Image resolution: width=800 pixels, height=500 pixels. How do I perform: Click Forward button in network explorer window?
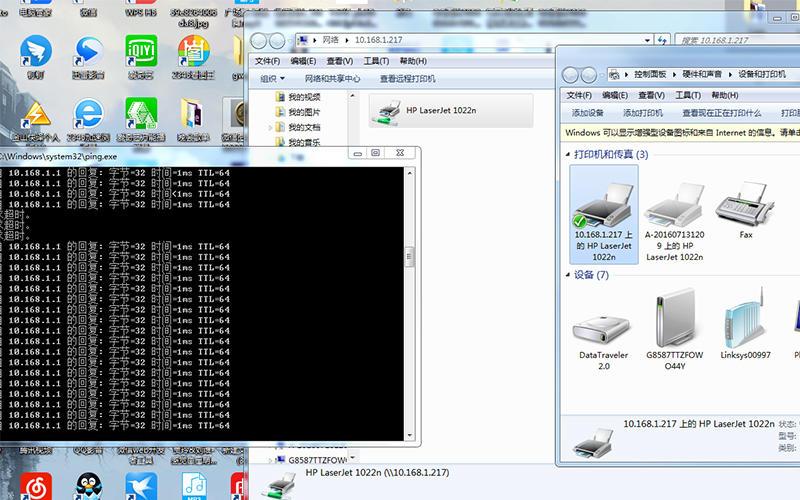tap(277, 40)
